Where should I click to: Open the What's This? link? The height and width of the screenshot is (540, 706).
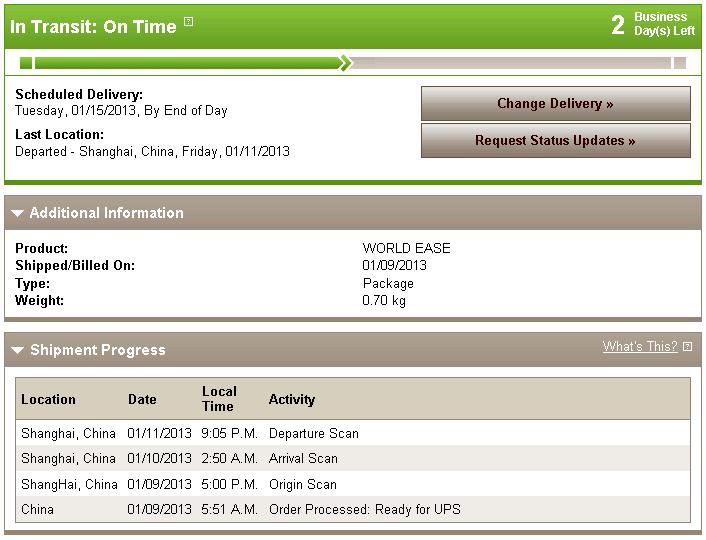[640, 346]
